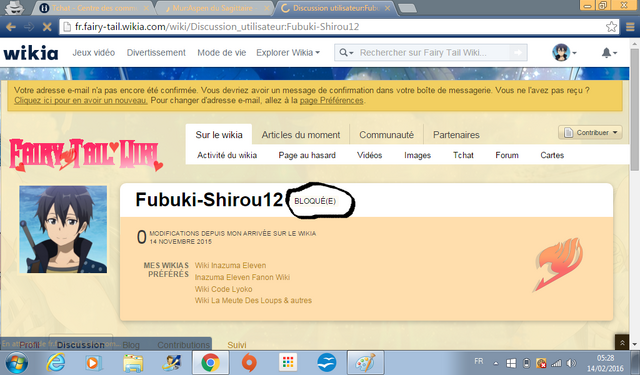The width and height of the screenshot is (640, 375).
Task: Click Fairy Tail Wiki logo image
Action: pyautogui.click(x=86, y=155)
